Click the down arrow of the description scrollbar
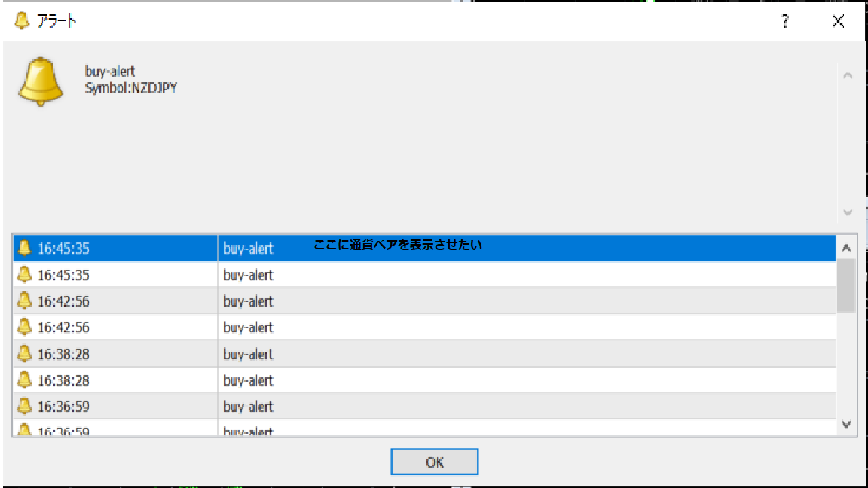The image size is (868, 488). [847, 212]
